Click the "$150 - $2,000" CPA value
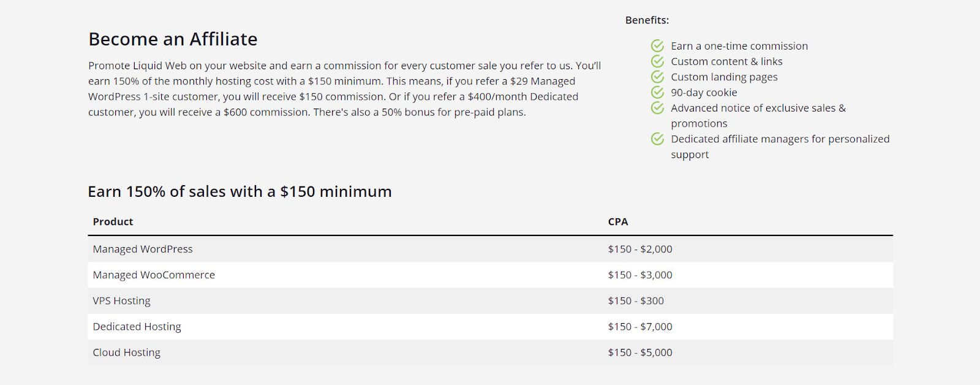Screen dimensions: 980x385 (x=640, y=250)
